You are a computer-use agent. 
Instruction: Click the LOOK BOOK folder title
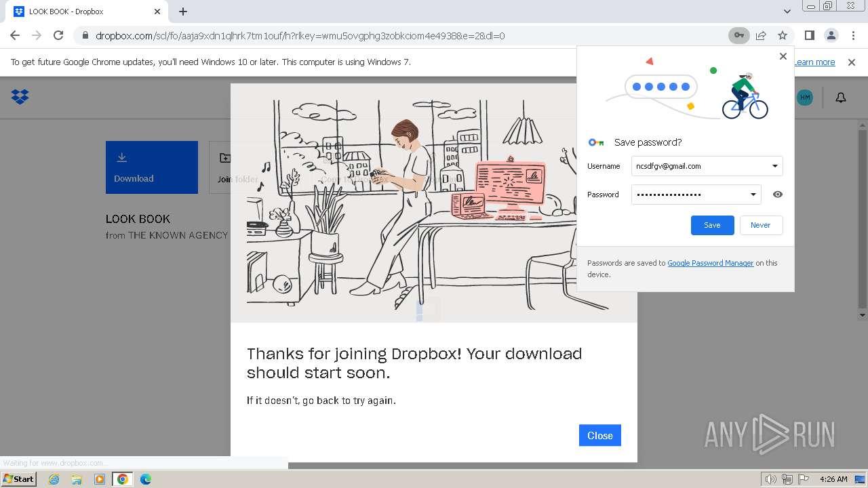(138, 219)
